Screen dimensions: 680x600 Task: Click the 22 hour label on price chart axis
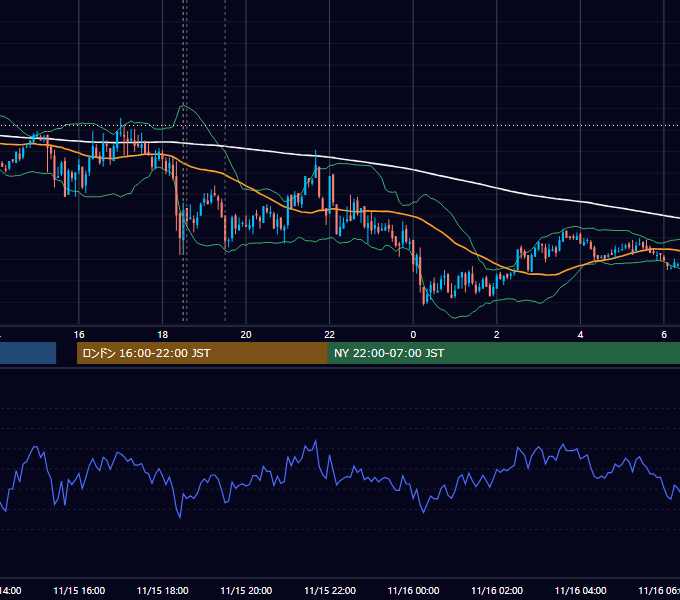(330, 335)
